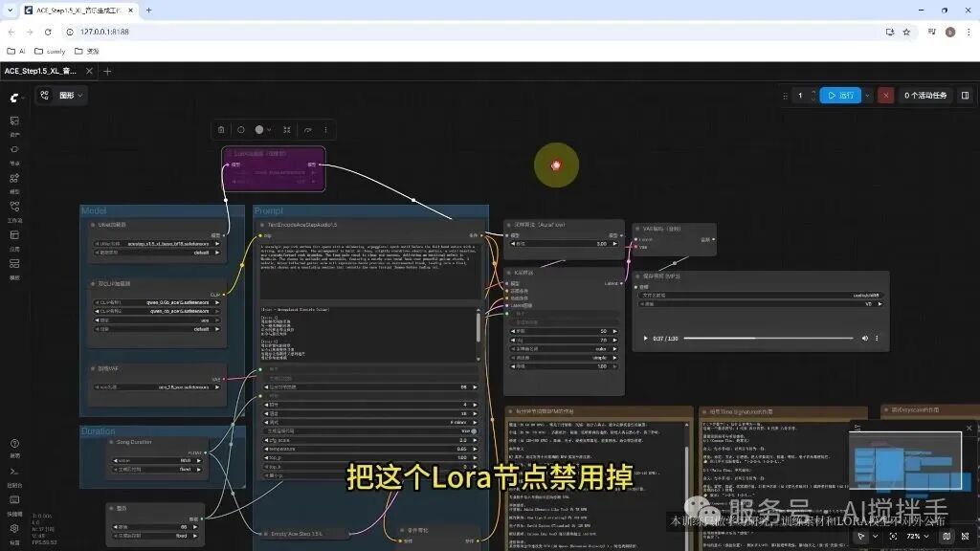Click the Song Duration node title
Image resolution: width=980 pixels, height=551 pixels.
tap(134, 442)
